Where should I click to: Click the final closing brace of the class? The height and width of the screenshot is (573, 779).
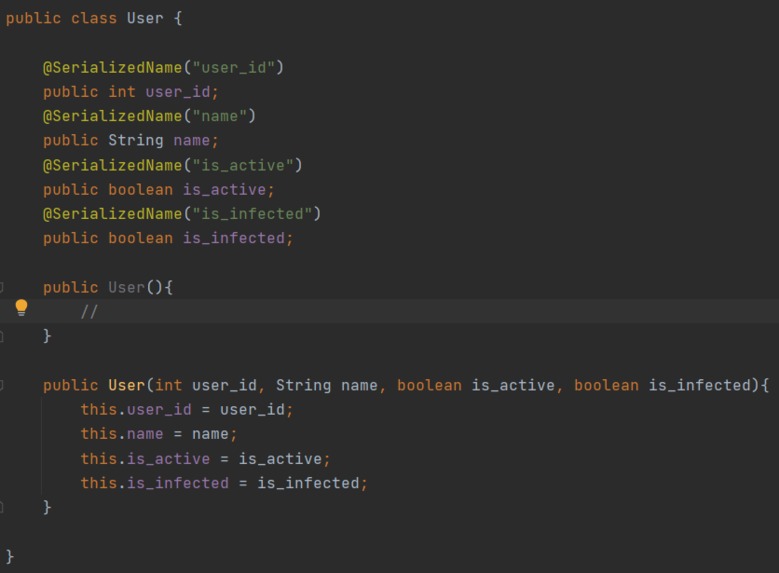point(9,556)
